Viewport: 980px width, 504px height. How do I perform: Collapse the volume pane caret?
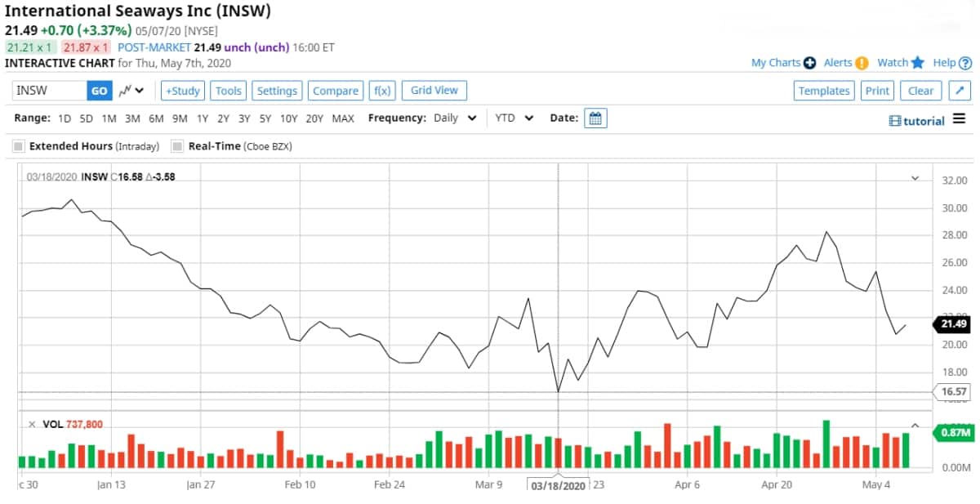click(x=915, y=426)
